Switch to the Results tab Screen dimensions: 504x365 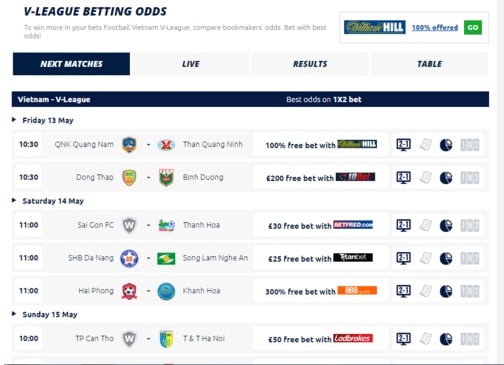[x=310, y=64]
